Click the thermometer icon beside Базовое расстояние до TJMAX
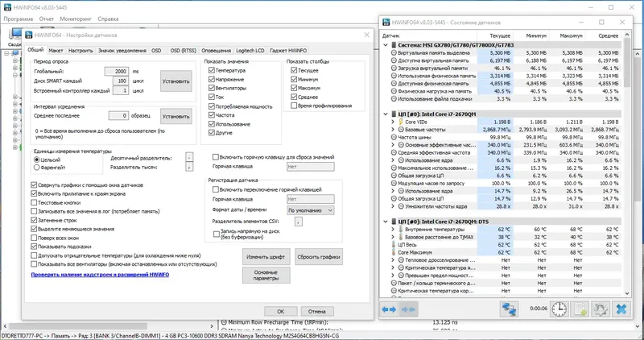Viewport: 644px width, 340px height. 401,237
